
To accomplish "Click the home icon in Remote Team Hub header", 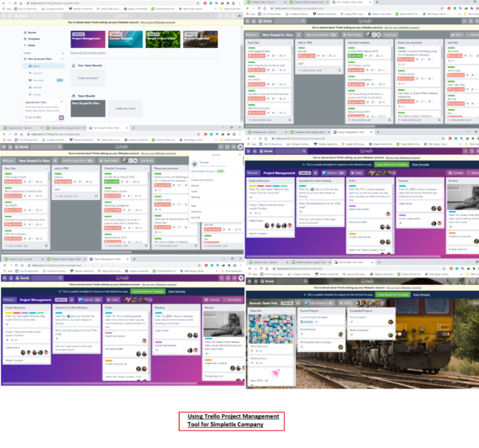I will 255,281.
